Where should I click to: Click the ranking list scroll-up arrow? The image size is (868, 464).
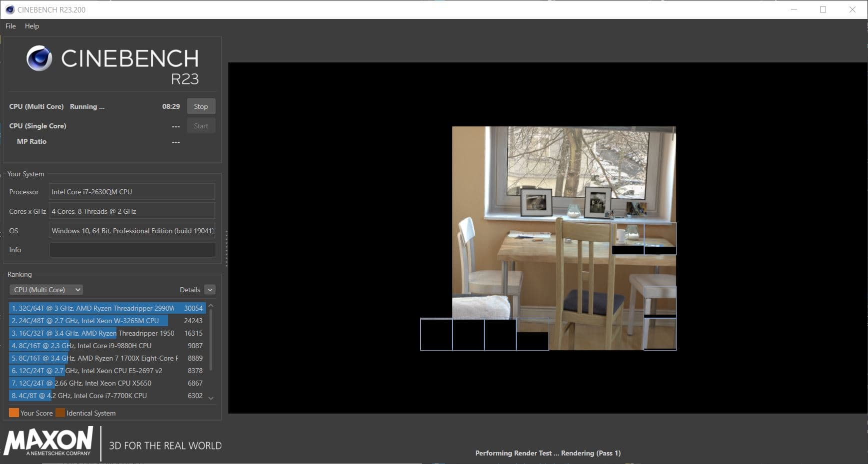click(x=211, y=305)
